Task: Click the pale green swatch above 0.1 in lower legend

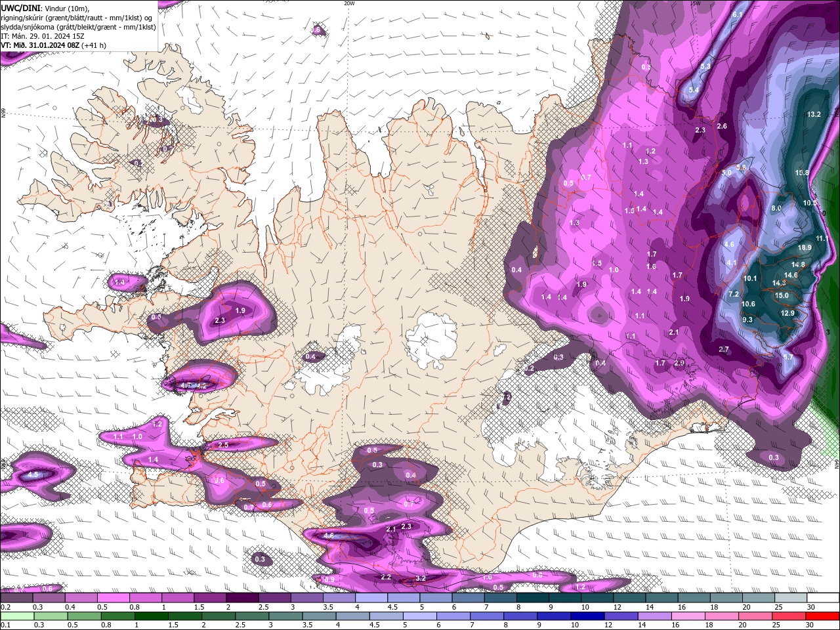Action: (x=16, y=616)
